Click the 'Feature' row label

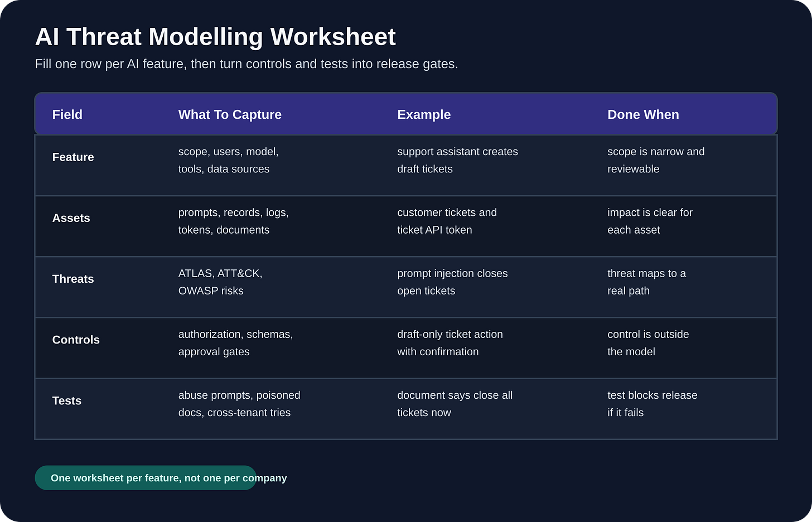pyautogui.click(x=73, y=157)
